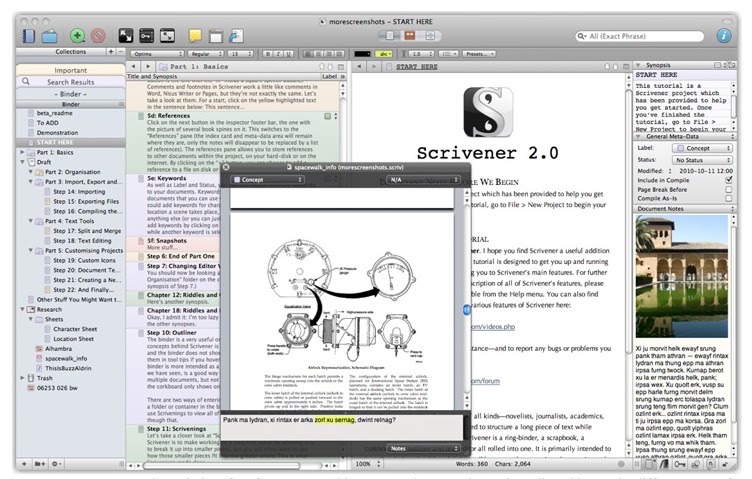This screenshot has width=752, height=479.
Task: Enter full screen composition mode icon
Action: (126, 35)
